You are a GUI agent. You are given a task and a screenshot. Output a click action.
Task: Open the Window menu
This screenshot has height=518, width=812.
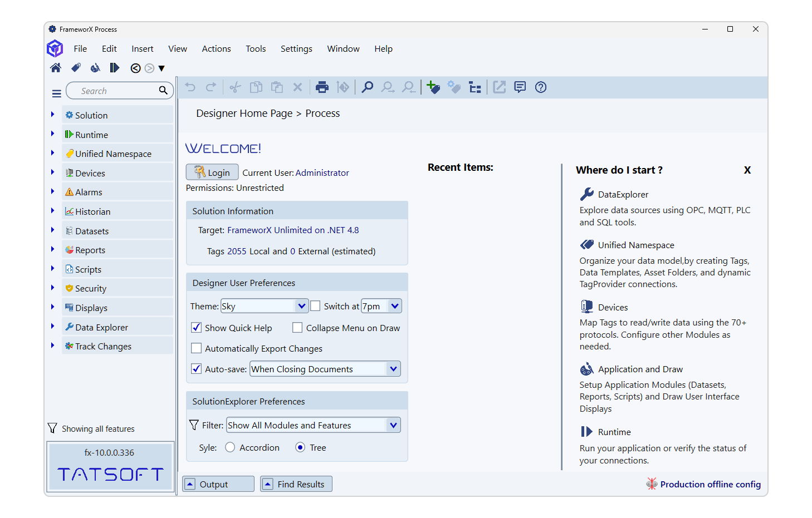(343, 49)
